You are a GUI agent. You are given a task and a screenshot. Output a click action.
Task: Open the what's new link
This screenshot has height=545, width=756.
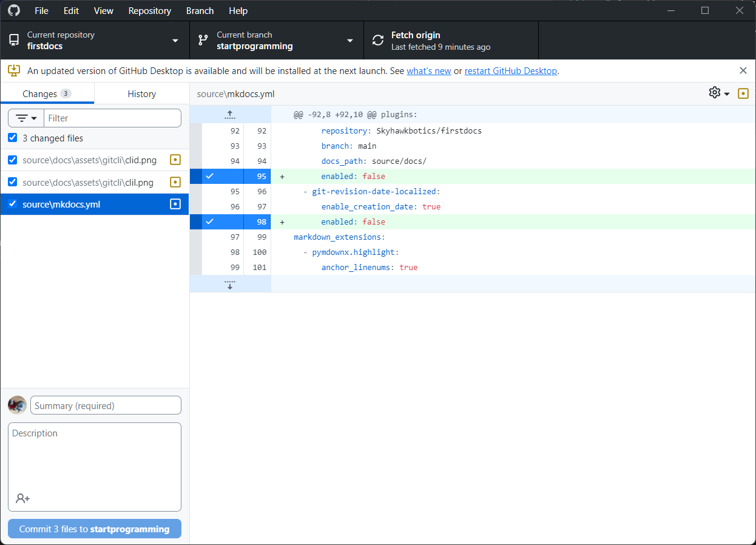coord(428,70)
